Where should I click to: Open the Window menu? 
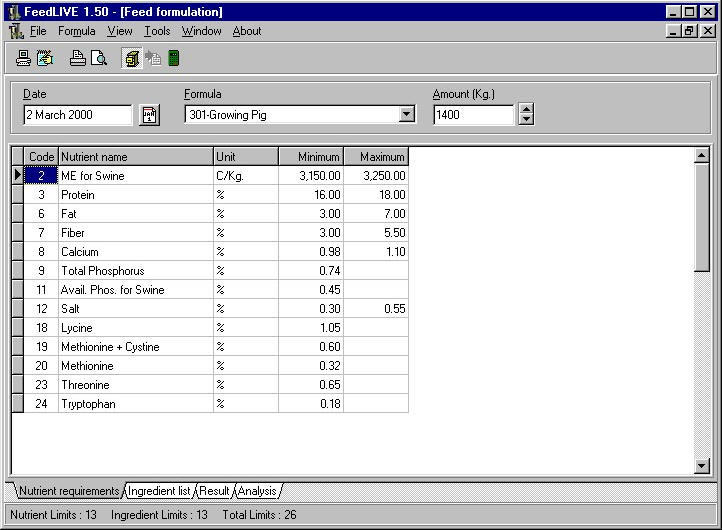click(201, 31)
